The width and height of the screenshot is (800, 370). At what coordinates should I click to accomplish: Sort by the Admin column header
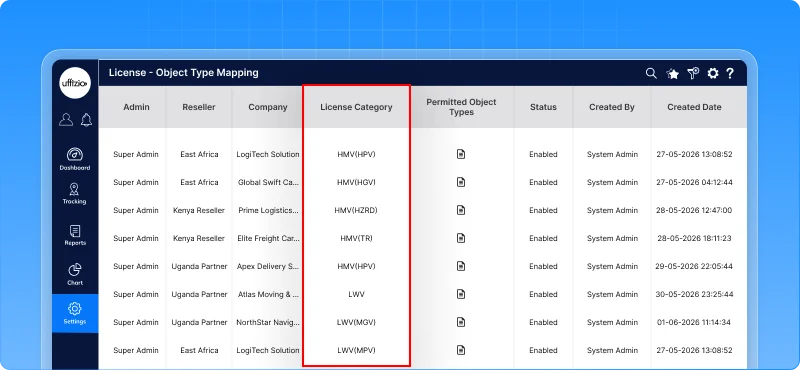click(136, 107)
